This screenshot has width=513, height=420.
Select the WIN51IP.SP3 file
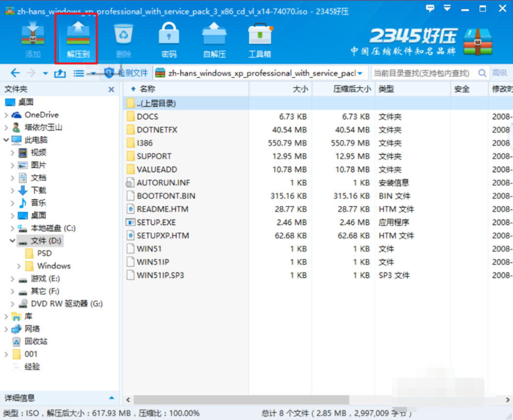(x=160, y=276)
